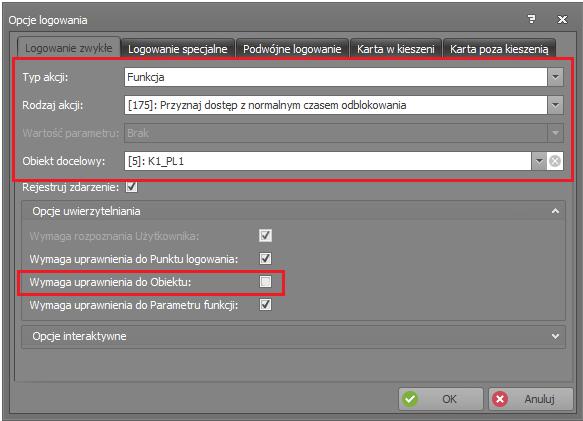Toggle Wymaga uprawnienia do Punktu logowania checkbox
Screen dimensions: 583x421
click(x=265, y=258)
